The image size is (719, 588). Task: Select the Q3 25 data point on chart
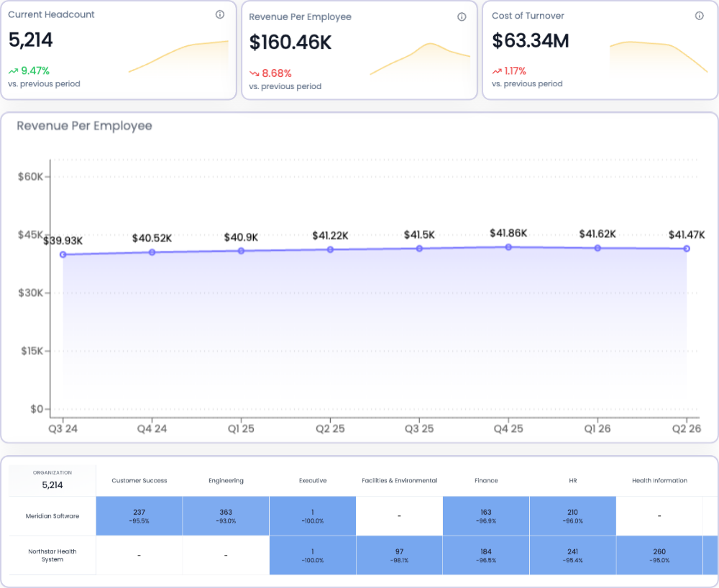419,249
